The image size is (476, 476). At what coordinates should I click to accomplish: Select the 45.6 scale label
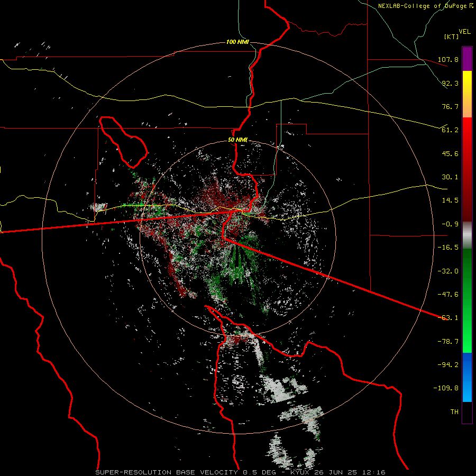click(x=450, y=153)
